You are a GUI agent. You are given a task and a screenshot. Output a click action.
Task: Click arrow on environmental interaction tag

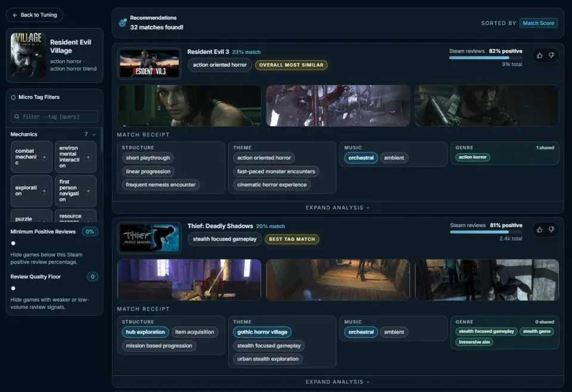tap(88, 157)
